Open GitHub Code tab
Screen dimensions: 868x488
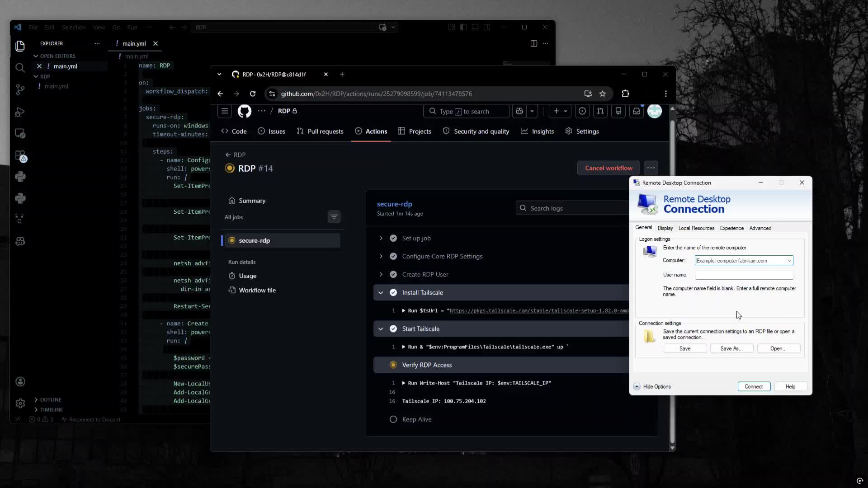pyautogui.click(x=234, y=131)
